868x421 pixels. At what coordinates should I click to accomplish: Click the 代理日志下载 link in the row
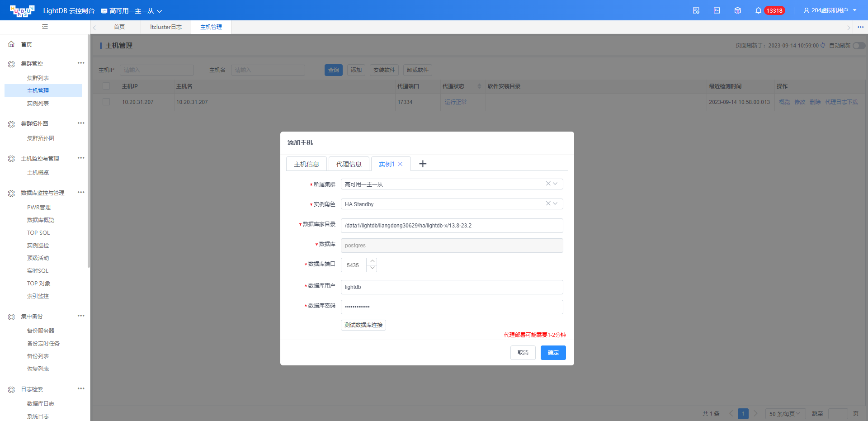click(x=841, y=102)
